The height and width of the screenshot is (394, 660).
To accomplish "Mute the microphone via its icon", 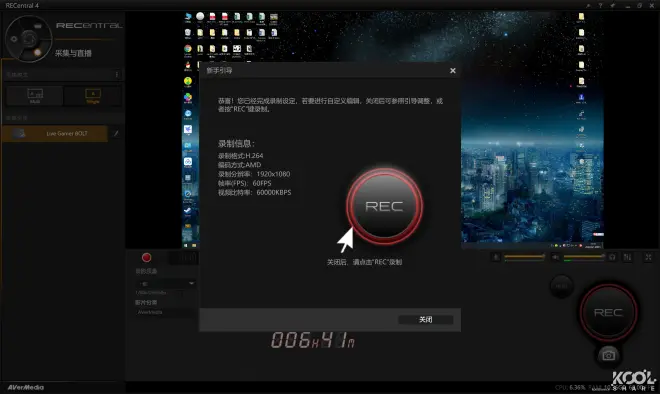I will pyautogui.click(x=496, y=257).
